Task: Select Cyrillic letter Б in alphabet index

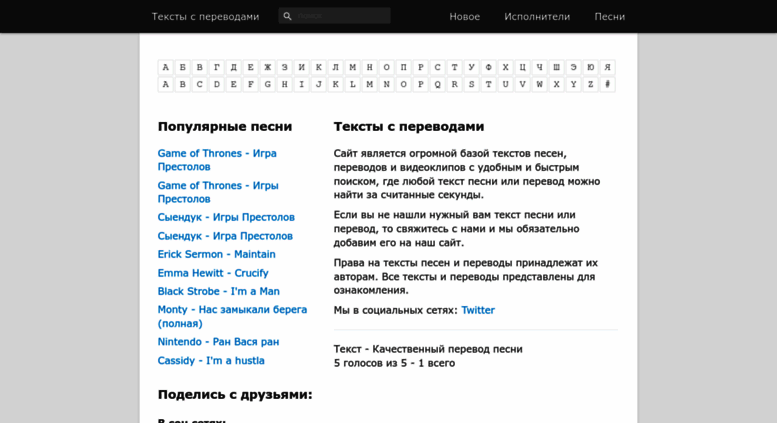Action: (182, 67)
